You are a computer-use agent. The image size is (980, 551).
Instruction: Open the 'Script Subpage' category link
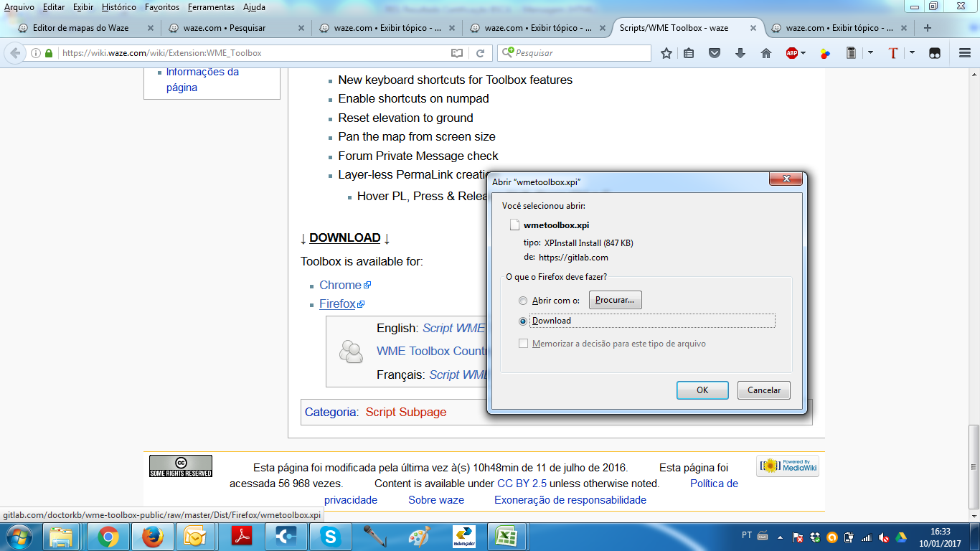pyautogui.click(x=406, y=412)
